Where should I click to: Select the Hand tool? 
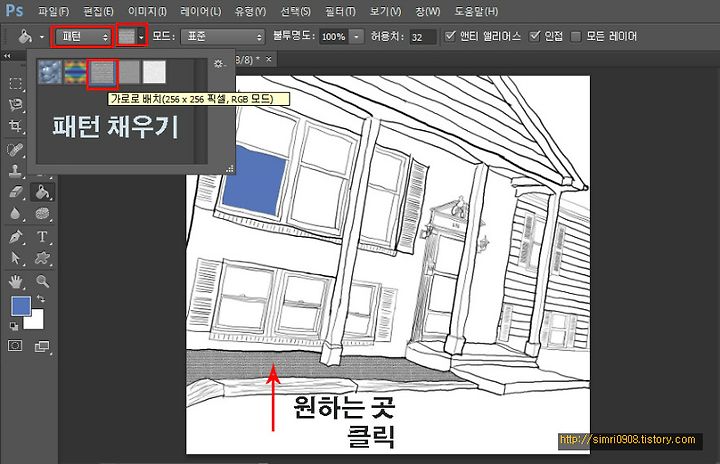point(16,281)
